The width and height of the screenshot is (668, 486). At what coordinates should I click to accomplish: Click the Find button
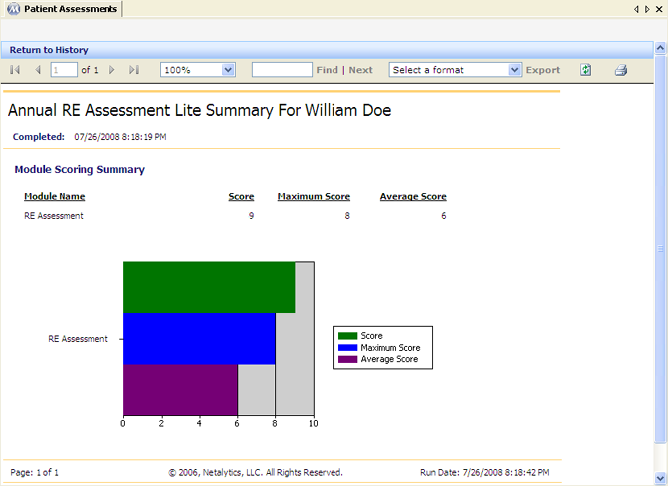[x=327, y=70]
